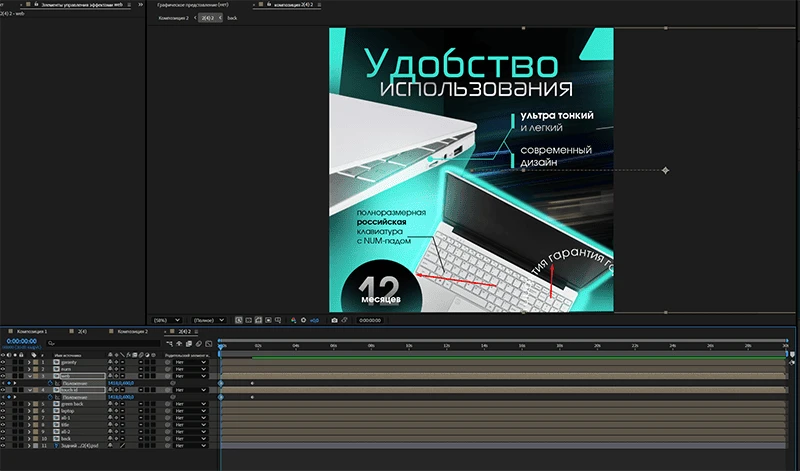
Task: Click the 2(4) 2 breadcrumb button in viewer
Action: 210,18
